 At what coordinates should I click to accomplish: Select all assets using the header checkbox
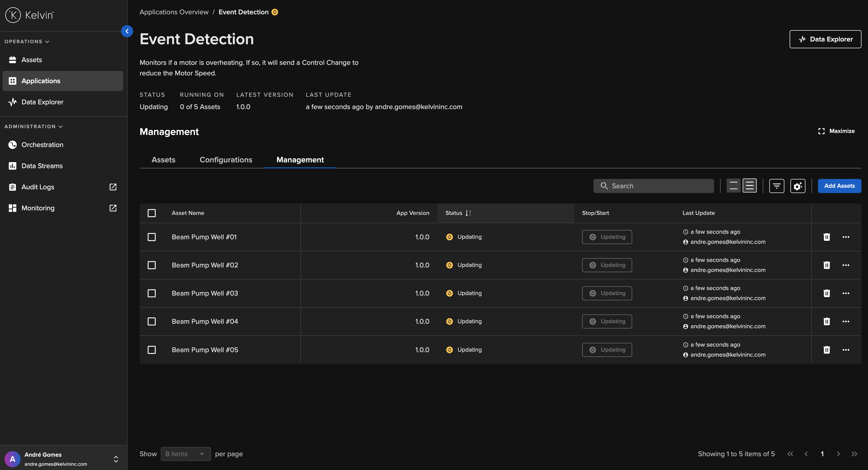(x=152, y=213)
